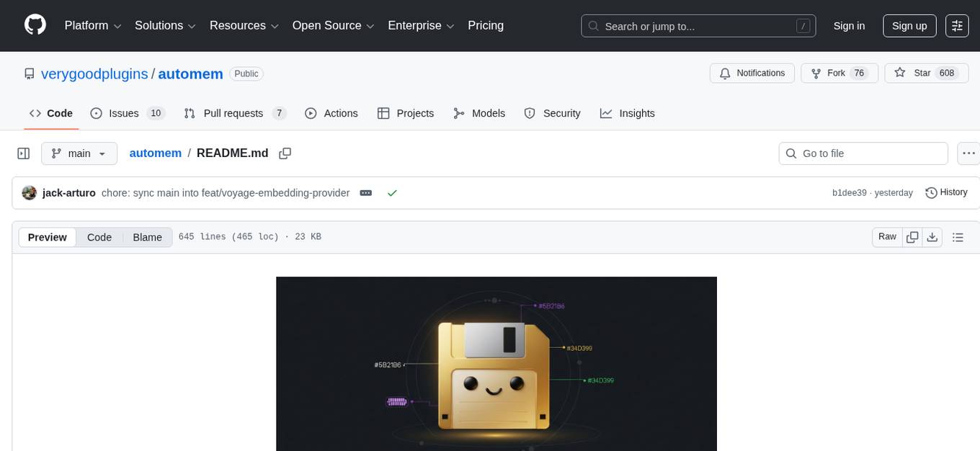Copy the README.md file path
Screen dimensions: 980x451
pyautogui.click(x=285, y=153)
